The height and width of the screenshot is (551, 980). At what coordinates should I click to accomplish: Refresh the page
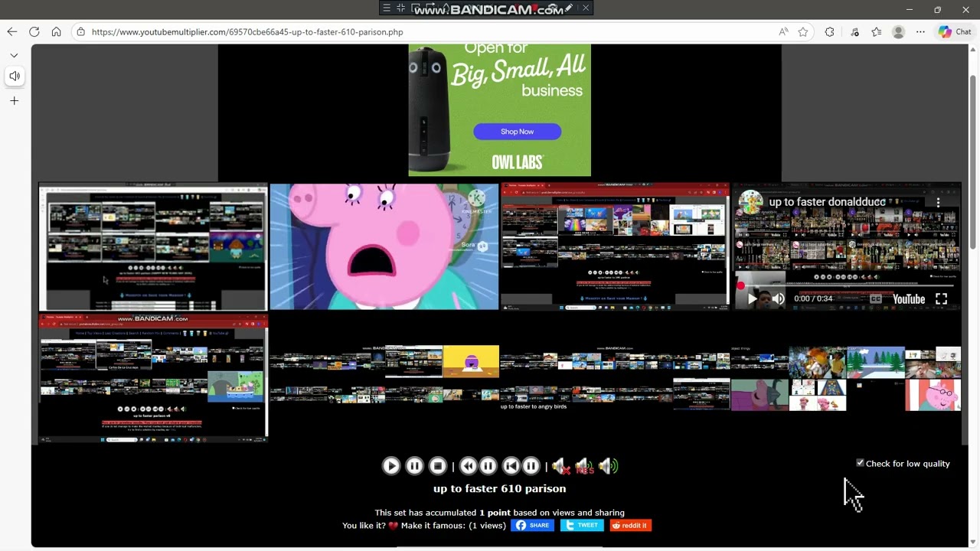(34, 32)
